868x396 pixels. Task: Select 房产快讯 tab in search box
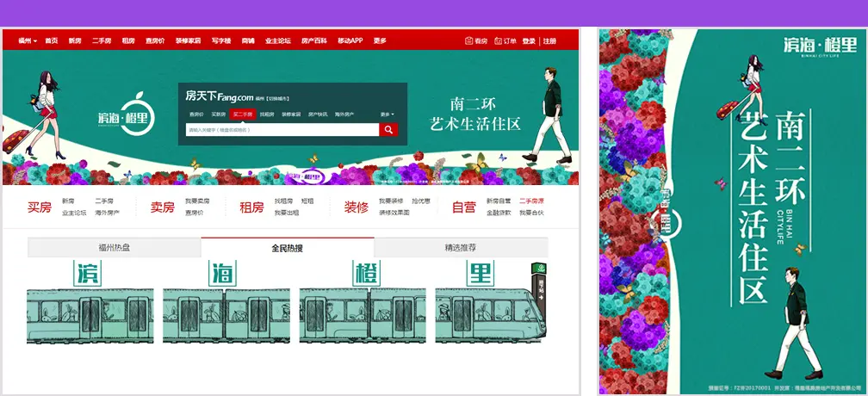[318, 114]
